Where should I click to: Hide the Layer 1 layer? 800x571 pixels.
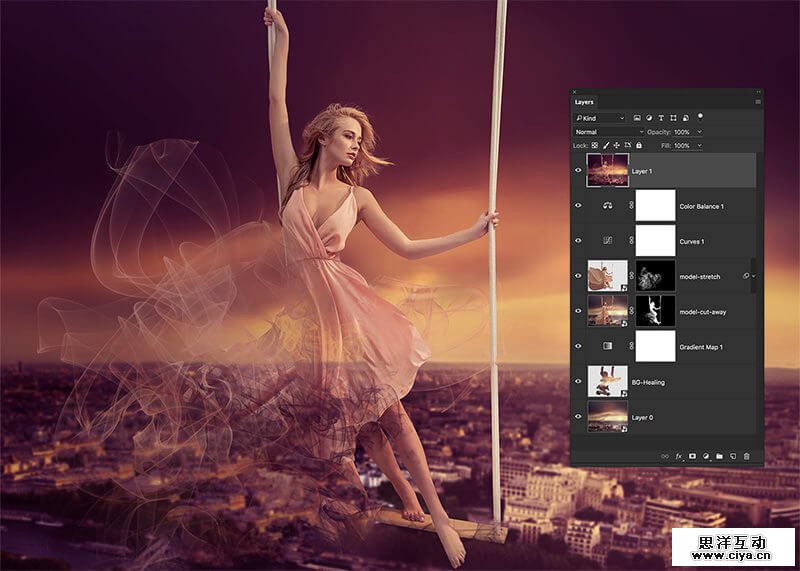[578, 171]
